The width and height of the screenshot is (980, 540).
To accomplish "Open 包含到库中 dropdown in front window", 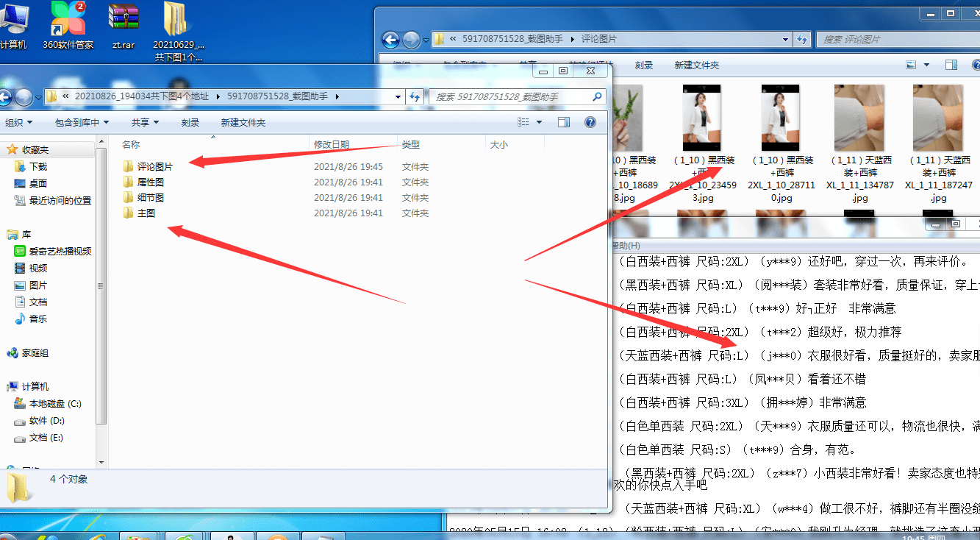I will tap(82, 123).
